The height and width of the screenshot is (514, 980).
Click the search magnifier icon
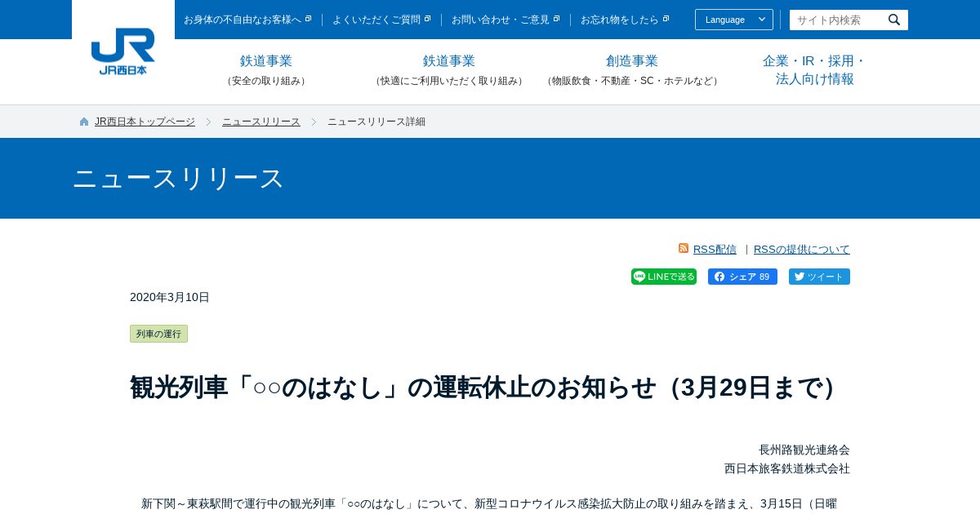click(x=894, y=20)
